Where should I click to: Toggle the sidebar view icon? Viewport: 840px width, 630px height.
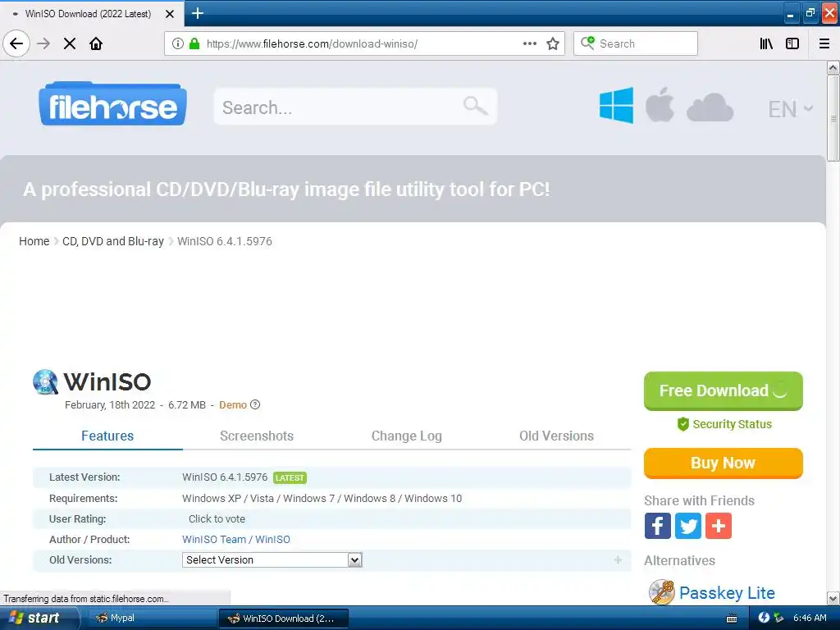click(x=792, y=43)
